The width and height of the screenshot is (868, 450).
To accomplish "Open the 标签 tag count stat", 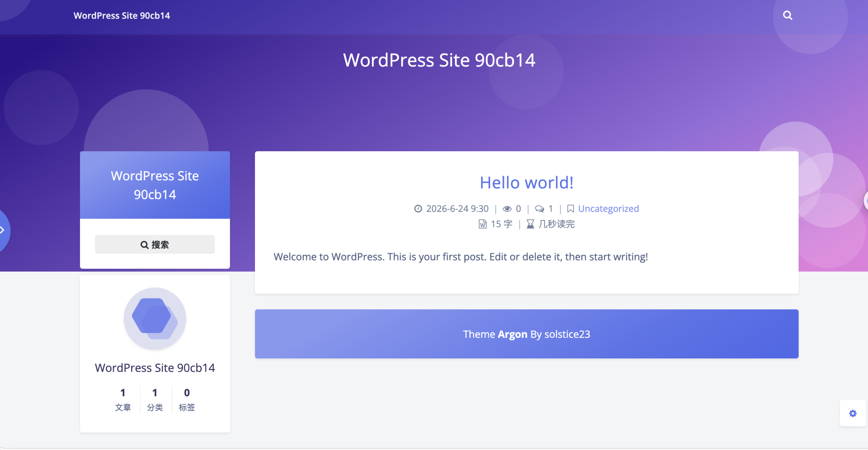I will [x=187, y=399].
